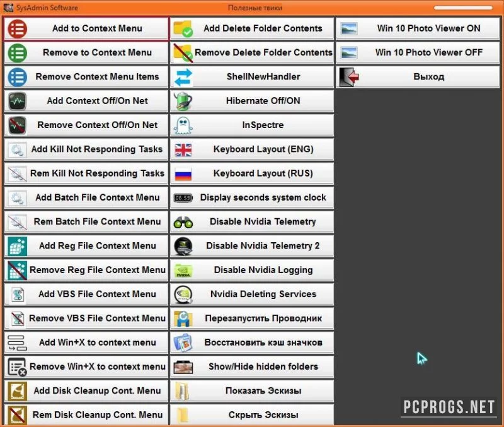Click the ghost icon for InSpectre
The width and height of the screenshot is (504, 427).
[x=183, y=125]
